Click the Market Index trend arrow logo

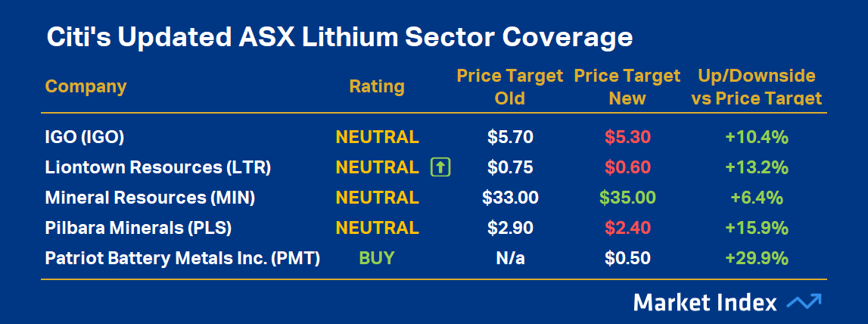pyautogui.click(x=804, y=302)
